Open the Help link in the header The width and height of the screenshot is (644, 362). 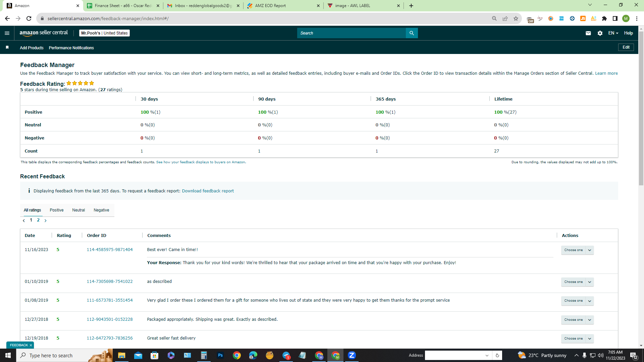[x=629, y=33]
